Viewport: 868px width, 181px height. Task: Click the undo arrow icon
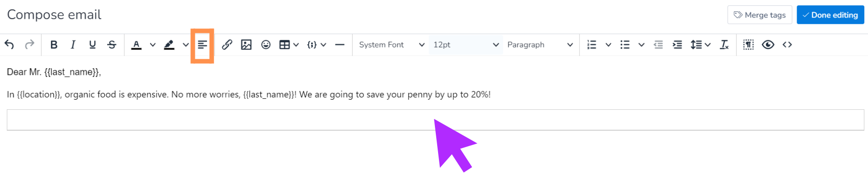click(9, 45)
